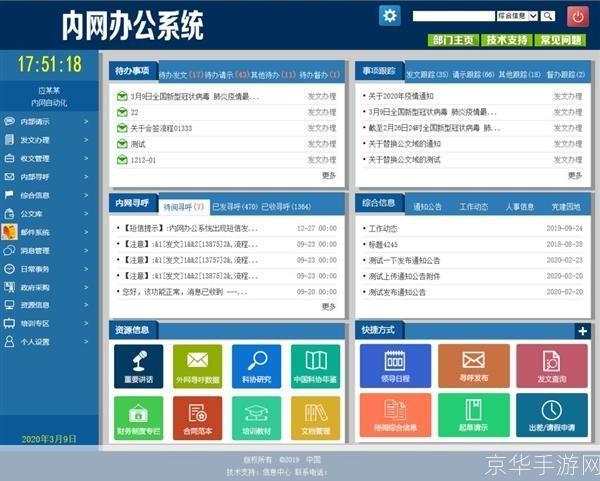Click the search text input field

click(x=454, y=16)
